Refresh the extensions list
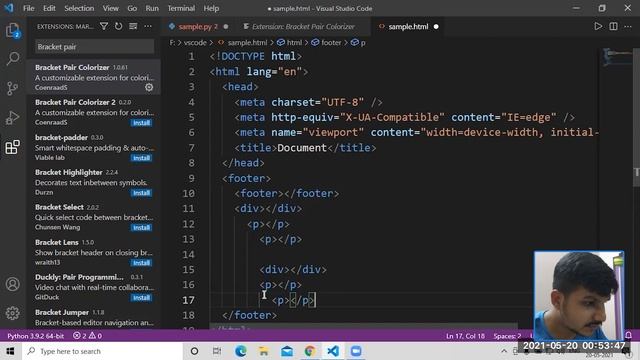Image resolution: width=640 pixels, height=360 pixels. (x=118, y=27)
